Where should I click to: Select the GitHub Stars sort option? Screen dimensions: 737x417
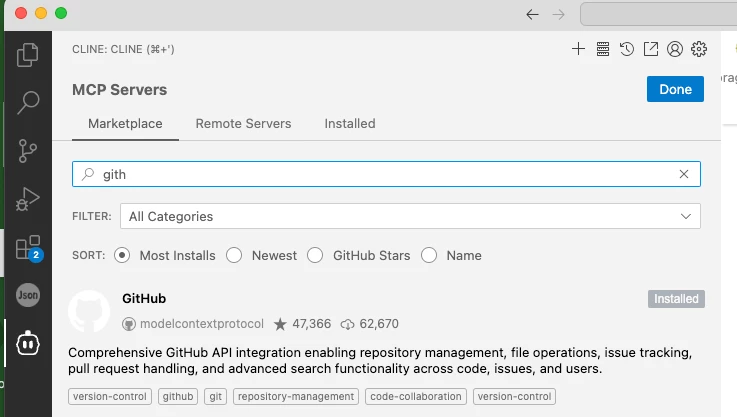(314, 255)
